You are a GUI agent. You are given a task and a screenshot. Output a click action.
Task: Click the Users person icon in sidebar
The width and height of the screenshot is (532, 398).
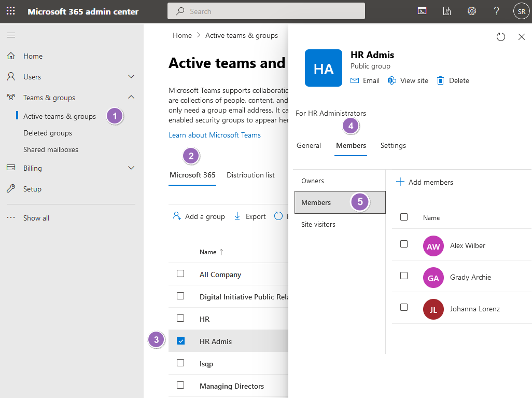[11, 76]
